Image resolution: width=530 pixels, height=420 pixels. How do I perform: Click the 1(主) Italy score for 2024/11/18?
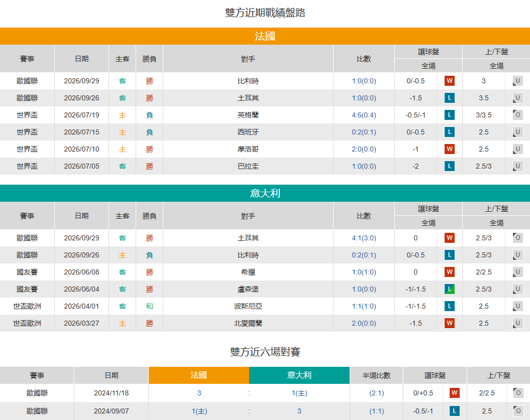click(x=299, y=393)
